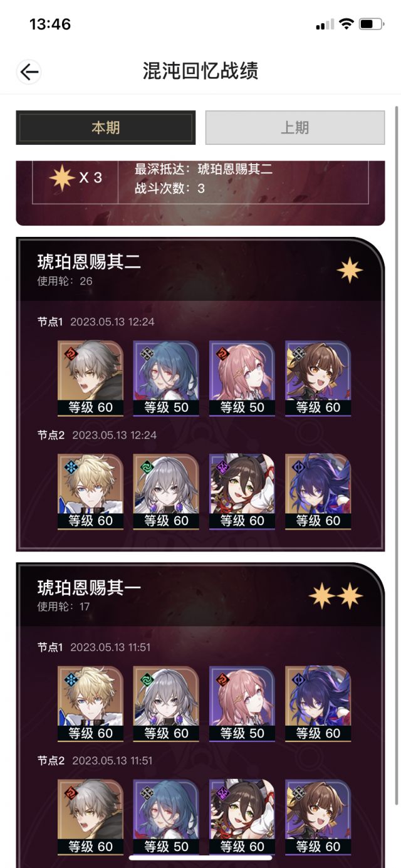
Task: Tap the double stars on 琥珀恩赐其一
Action: 336,595
